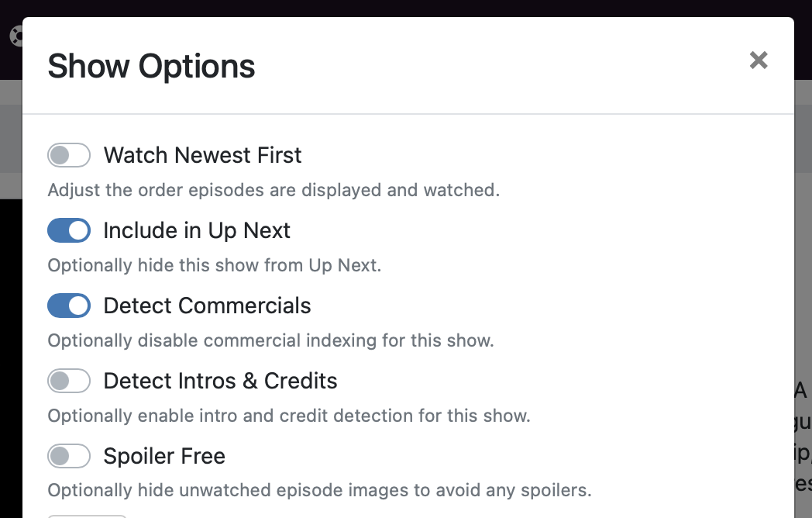Viewport: 812px width, 518px height.
Task: Click the "Spoiler Free" label text
Action: tap(164, 456)
